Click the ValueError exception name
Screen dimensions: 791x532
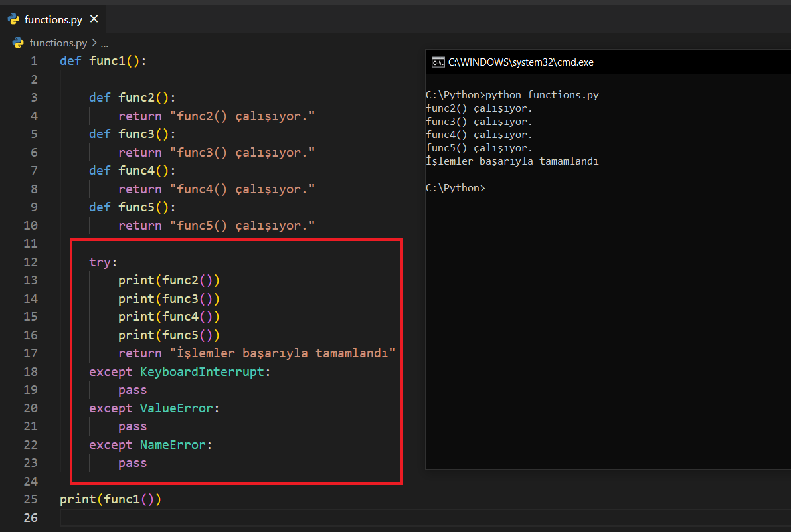pyautogui.click(x=176, y=408)
